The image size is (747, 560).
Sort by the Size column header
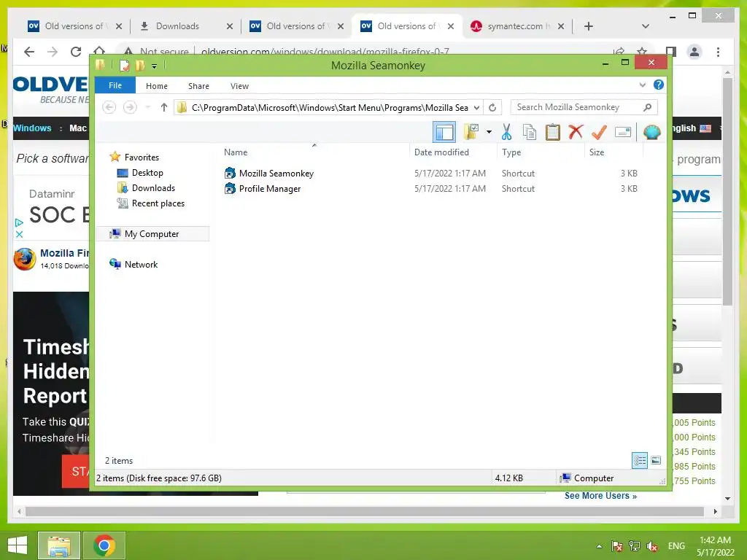point(614,152)
